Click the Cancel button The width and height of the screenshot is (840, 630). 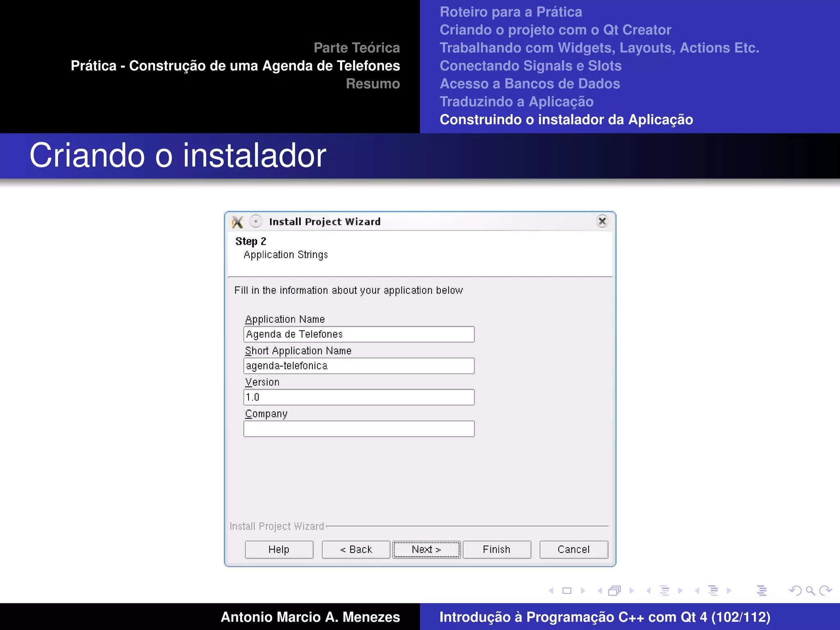(574, 550)
